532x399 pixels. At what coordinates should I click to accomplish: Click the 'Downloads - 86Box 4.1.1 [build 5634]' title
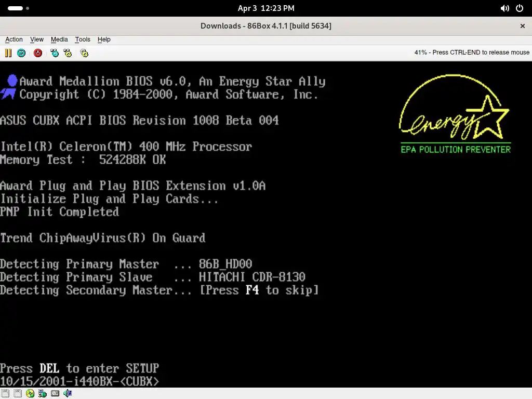pos(265,26)
